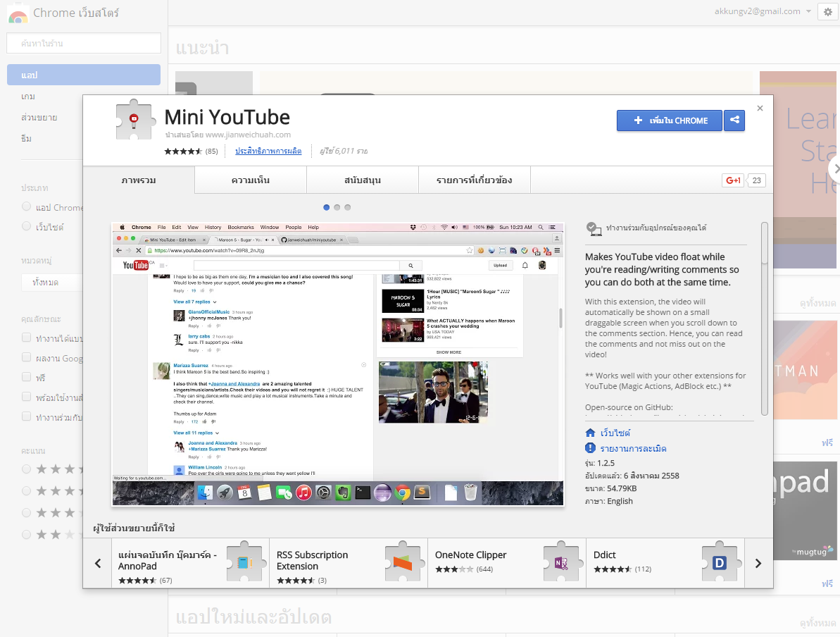Select the second screenshot carousel dot
The height and width of the screenshot is (637, 840).
(x=337, y=207)
